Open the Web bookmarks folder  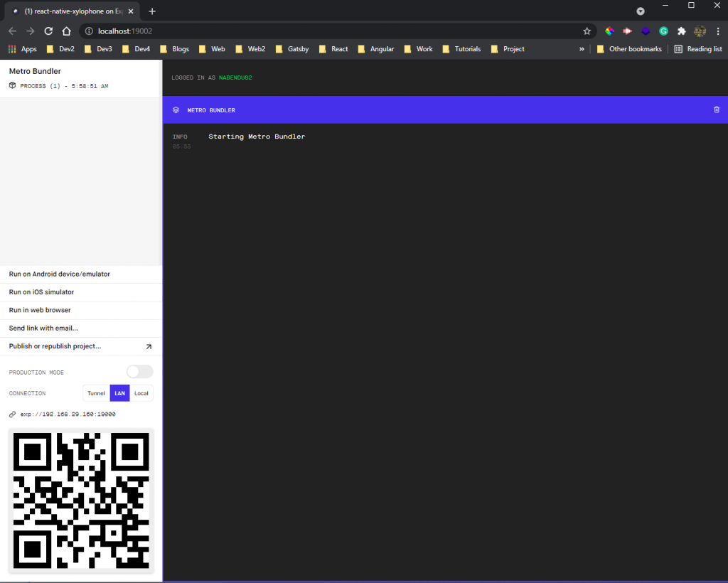coord(212,49)
